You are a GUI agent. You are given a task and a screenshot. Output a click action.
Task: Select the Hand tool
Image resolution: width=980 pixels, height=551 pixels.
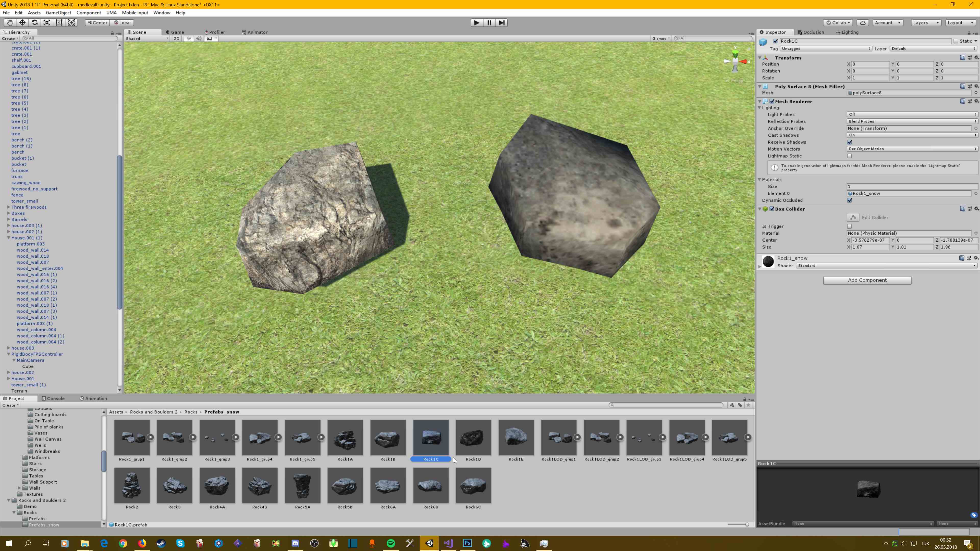pyautogui.click(x=9, y=22)
